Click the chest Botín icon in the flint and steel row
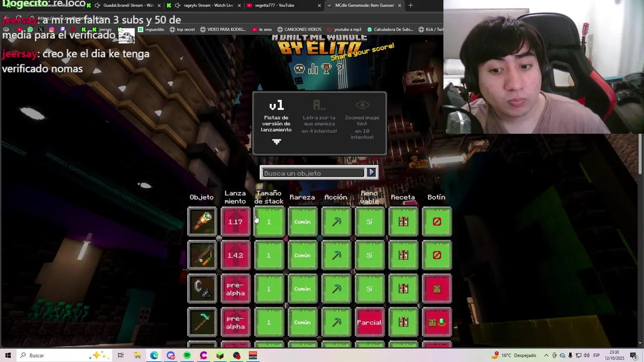 click(437, 289)
